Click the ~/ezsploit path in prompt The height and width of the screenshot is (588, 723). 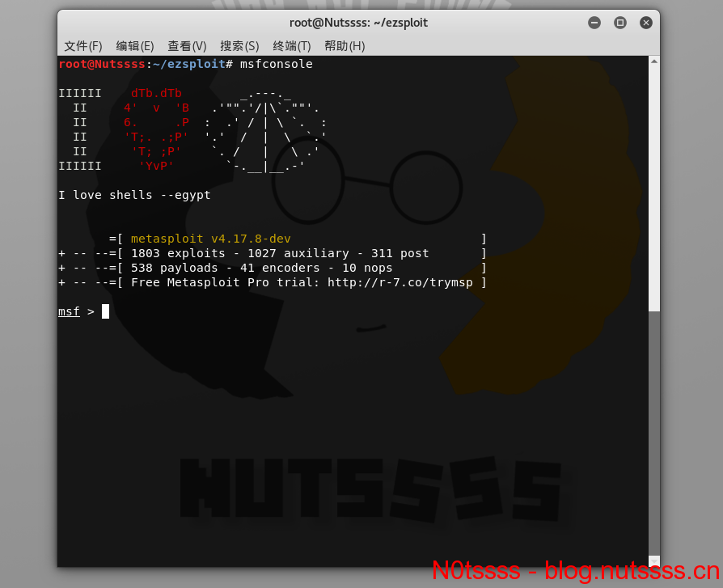(x=188, y=64)
